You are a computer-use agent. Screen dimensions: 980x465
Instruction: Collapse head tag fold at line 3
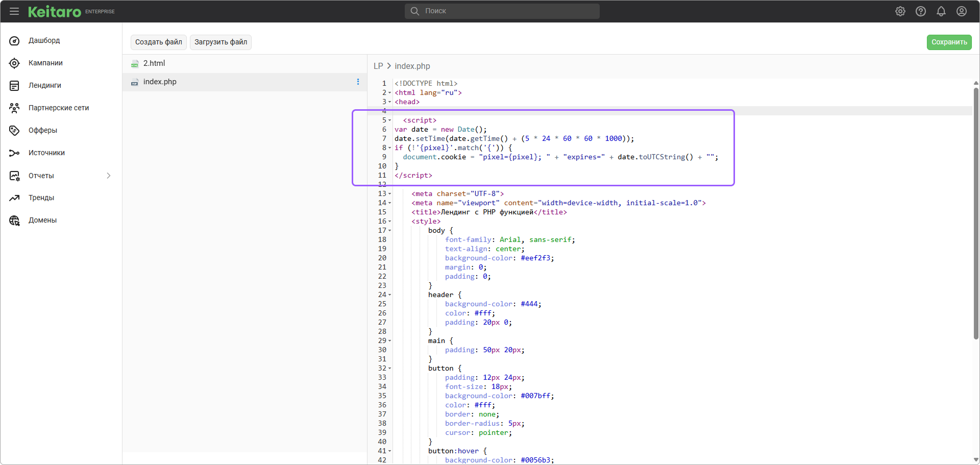390,102
